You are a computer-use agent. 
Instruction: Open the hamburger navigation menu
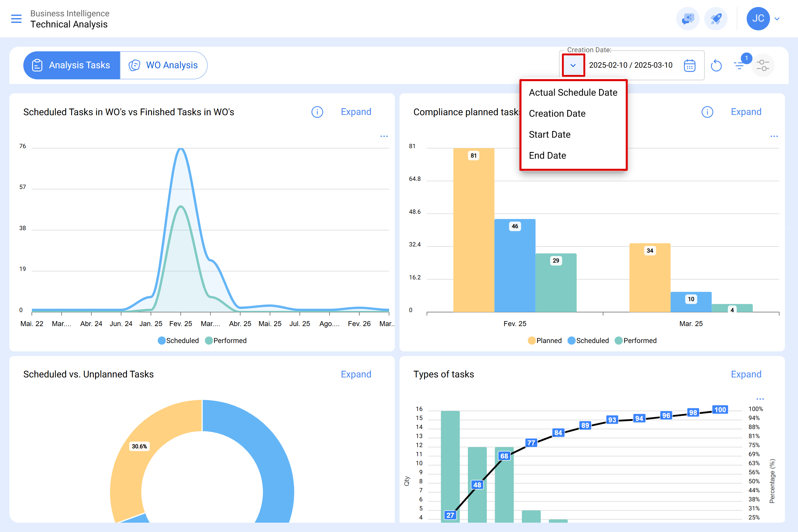(16, 19)
